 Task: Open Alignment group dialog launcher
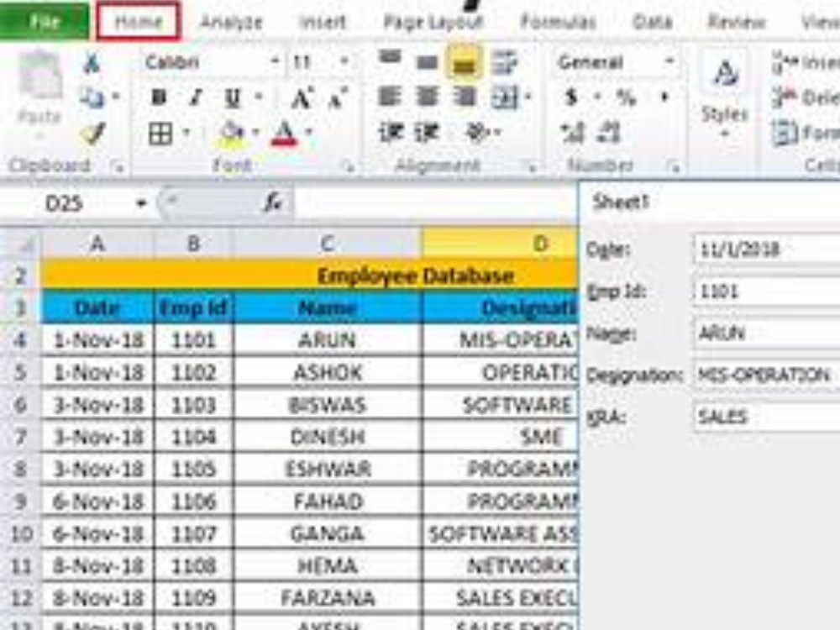[x=532, y=169]
